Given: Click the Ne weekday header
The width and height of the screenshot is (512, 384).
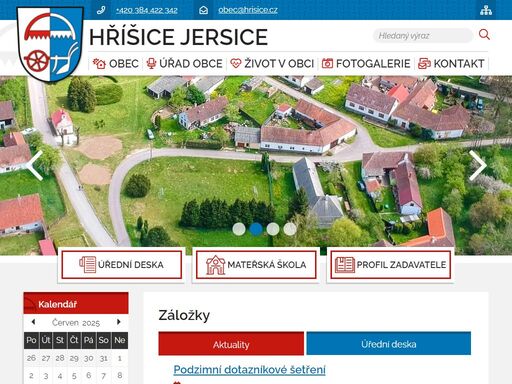Looking at the screenshot, I should (119, 340).
